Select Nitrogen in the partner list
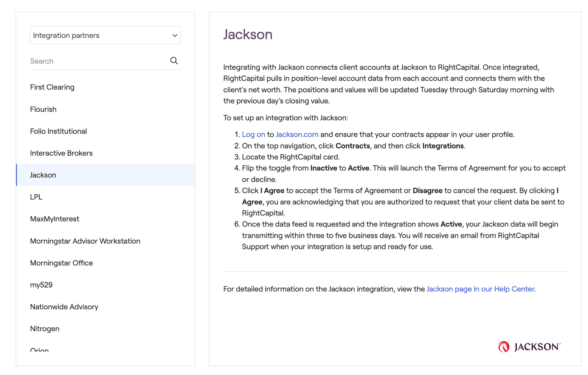Viewport: 588px width, 375px height. click(45, 329)
